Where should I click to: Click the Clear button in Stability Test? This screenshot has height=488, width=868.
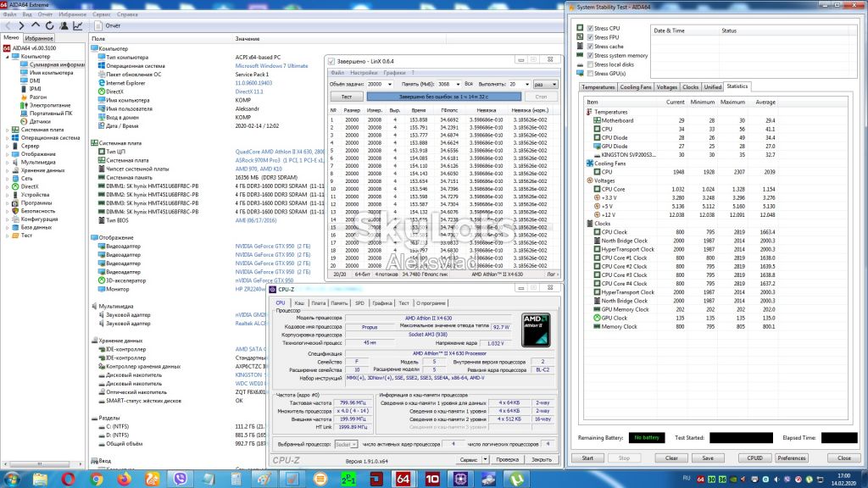tap(671, 458)
